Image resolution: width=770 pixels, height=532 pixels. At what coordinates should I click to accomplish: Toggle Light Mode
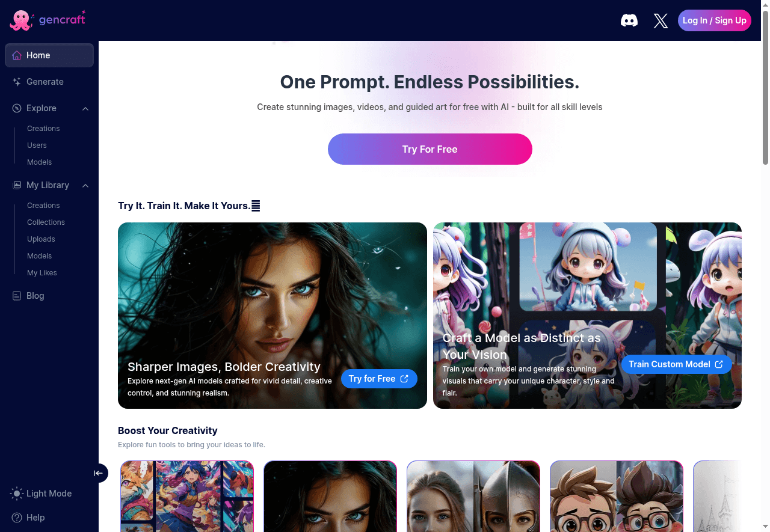coord(42,494)
